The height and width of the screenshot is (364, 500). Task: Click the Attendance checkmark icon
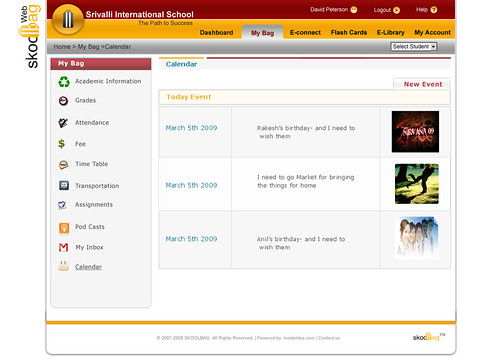pos(63,123)
